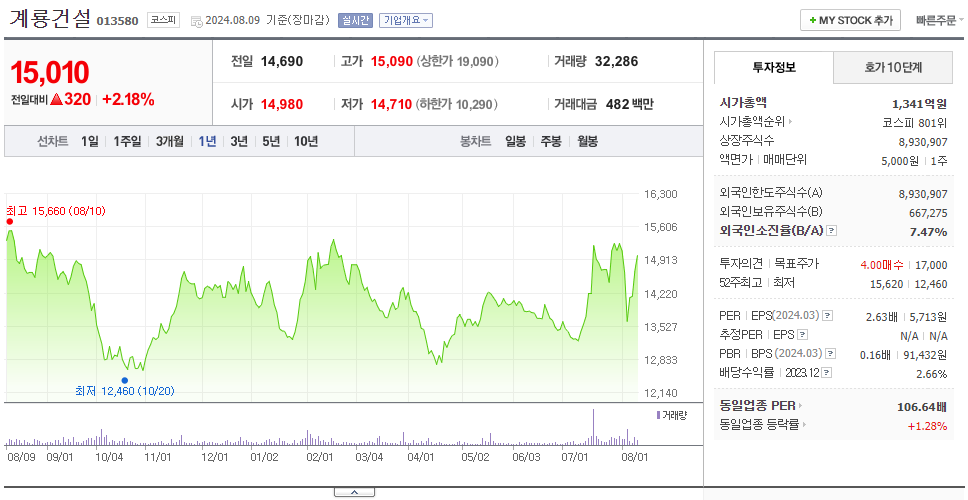Click the 외국인소진율 value 7.47%
This screenshot has height=500, width=968.
point(928,231)
